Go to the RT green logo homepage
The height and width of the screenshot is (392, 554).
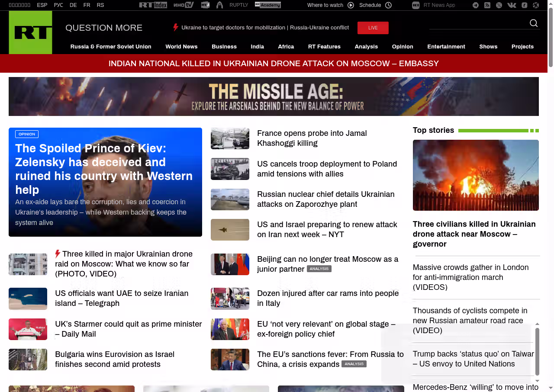(x=30, y=32)
